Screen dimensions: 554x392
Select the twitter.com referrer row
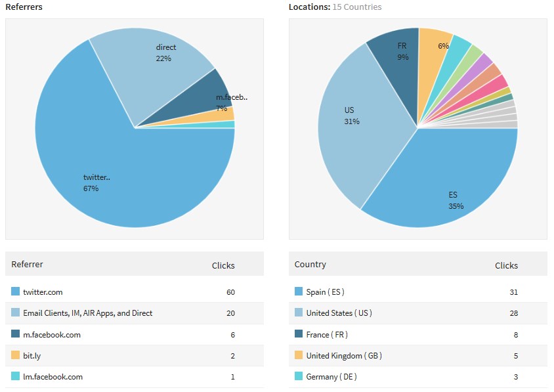43,292
